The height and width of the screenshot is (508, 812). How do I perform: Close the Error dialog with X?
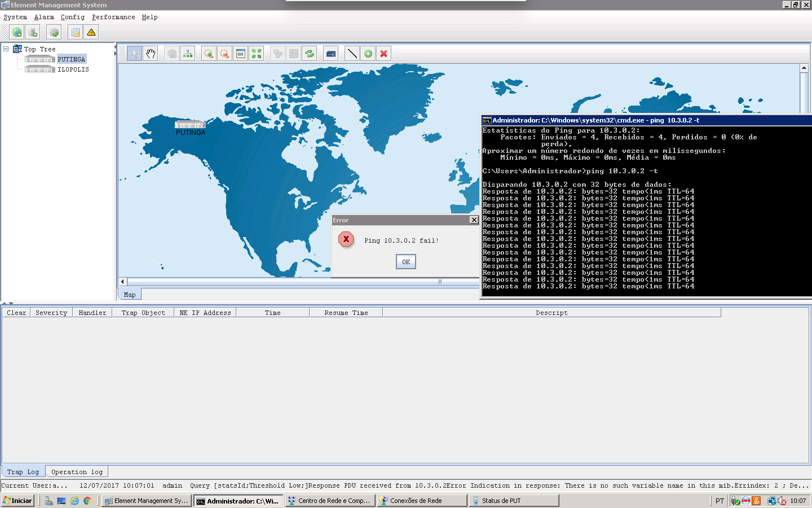click(474, 220)
